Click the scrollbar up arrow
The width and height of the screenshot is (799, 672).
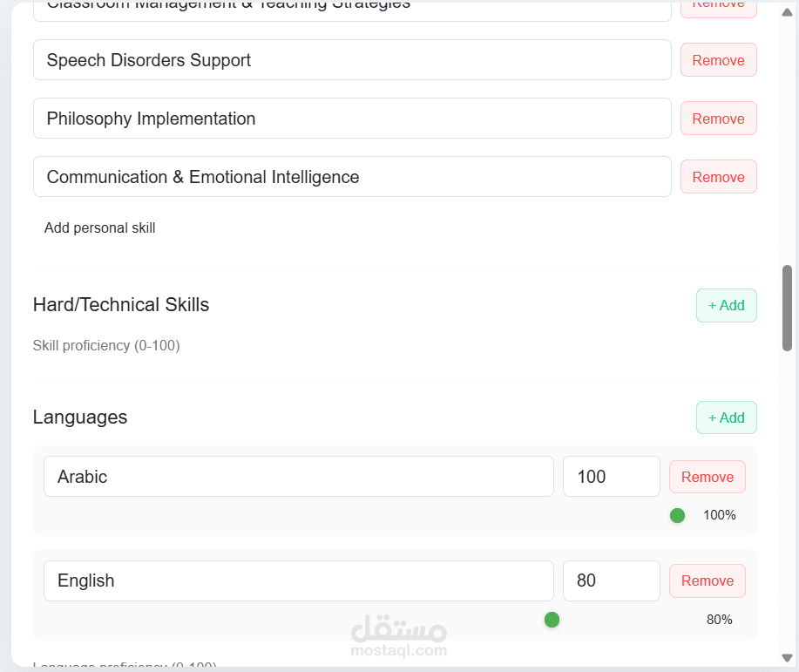(788, 11)
